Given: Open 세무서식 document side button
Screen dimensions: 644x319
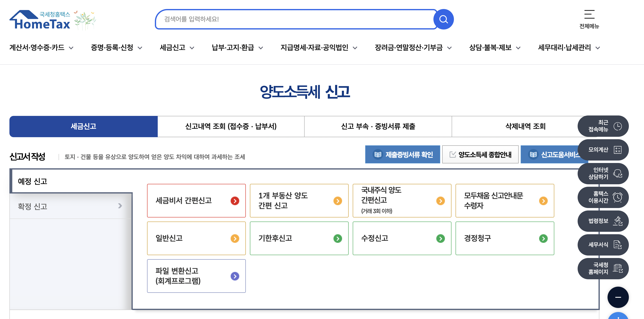Looking at the screenshot, I should pyautogui.click(x=603, y=244).
